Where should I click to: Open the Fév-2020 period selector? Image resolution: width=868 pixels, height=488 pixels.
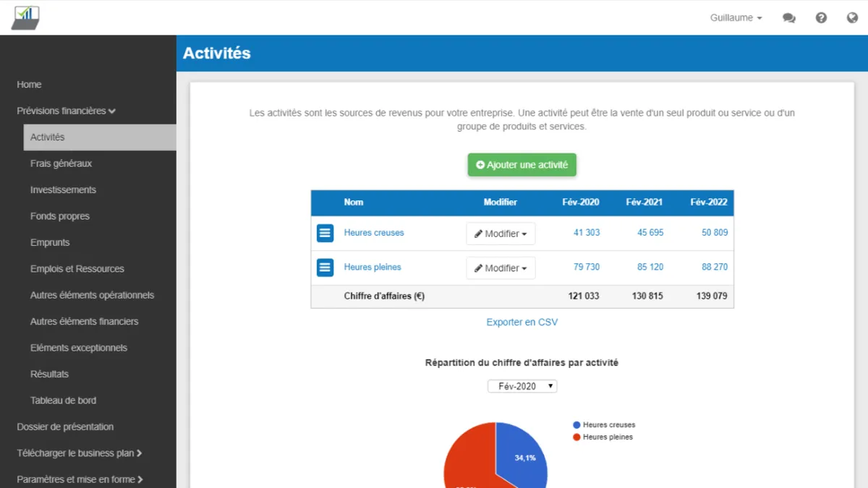pos(522,386)
